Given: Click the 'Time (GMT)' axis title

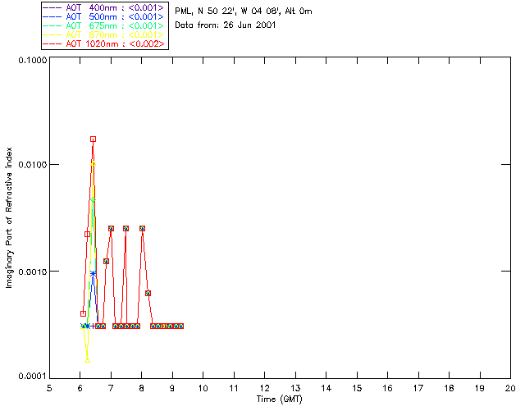Looking at the screenshot, I should point(280,399).
